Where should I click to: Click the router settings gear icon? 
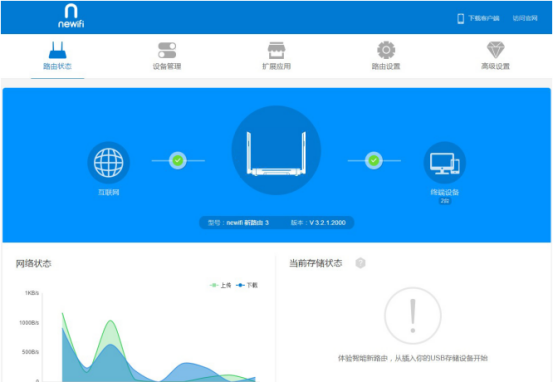click(386, 50)
